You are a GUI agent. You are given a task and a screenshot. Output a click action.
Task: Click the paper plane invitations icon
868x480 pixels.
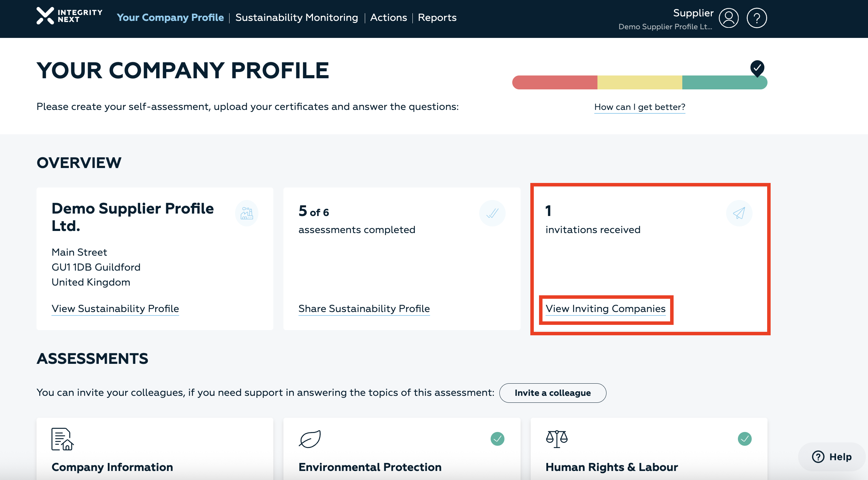coord(739,213)
